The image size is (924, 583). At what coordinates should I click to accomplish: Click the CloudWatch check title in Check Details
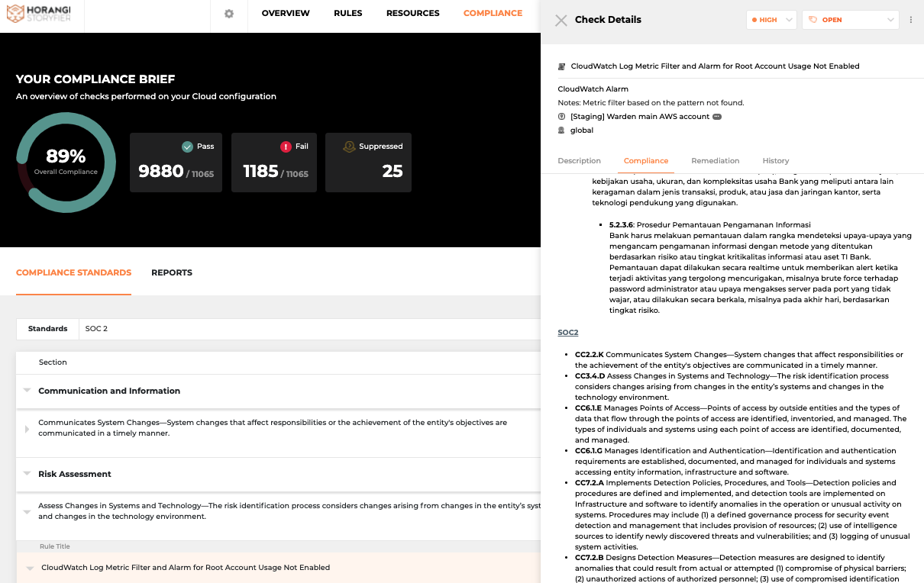[716, 66]
